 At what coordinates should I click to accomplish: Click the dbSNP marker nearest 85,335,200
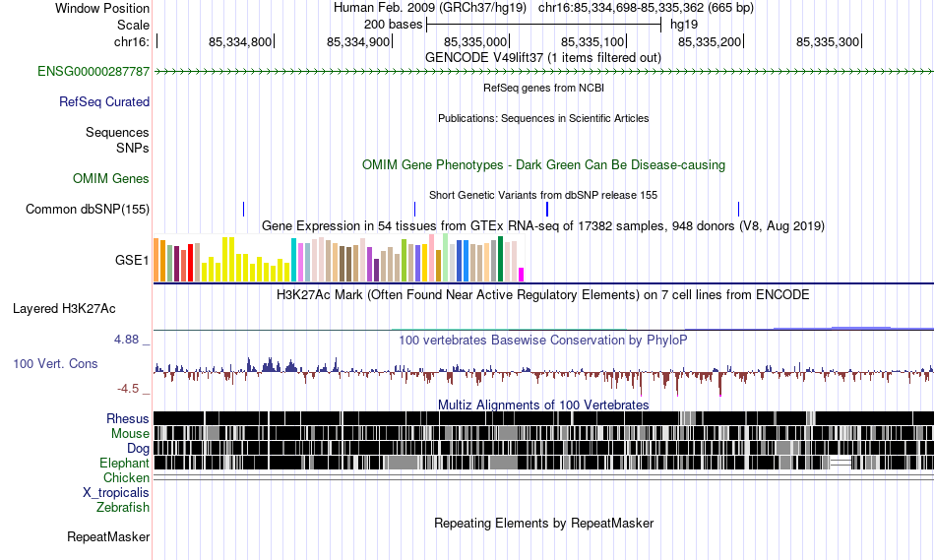pyautogui.click(x=738, y=210)
